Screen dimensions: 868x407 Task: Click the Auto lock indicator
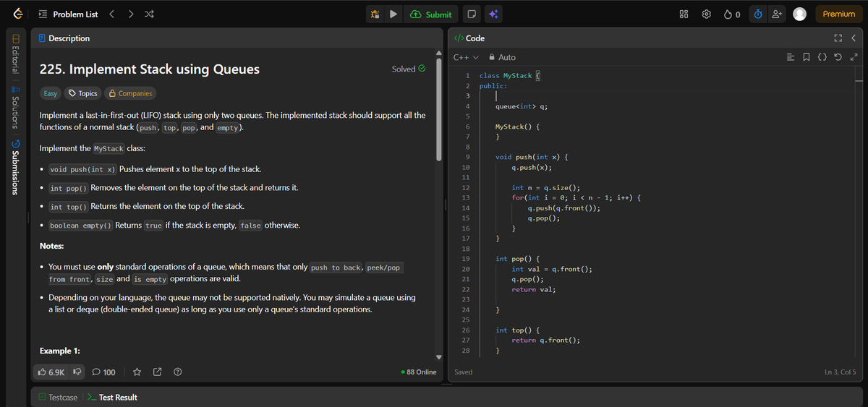[x=503, y=57]
